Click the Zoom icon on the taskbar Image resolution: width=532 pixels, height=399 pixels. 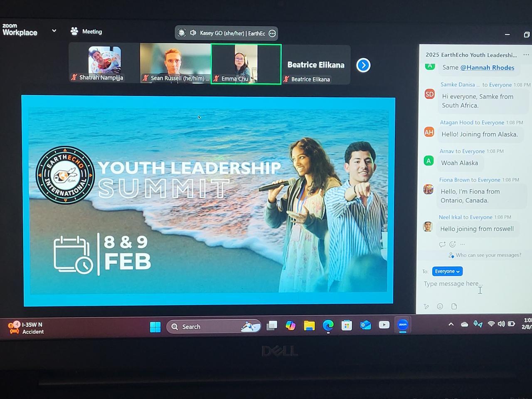[403, 325]
